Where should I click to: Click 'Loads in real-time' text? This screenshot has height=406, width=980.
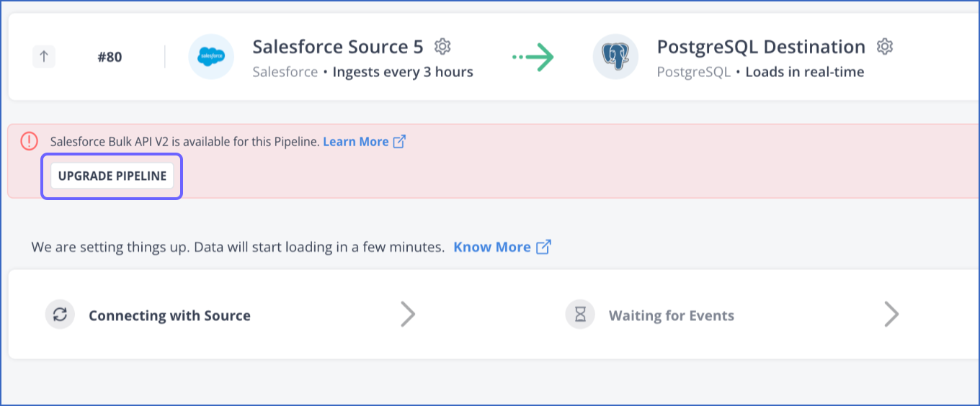tap(805, 72)
